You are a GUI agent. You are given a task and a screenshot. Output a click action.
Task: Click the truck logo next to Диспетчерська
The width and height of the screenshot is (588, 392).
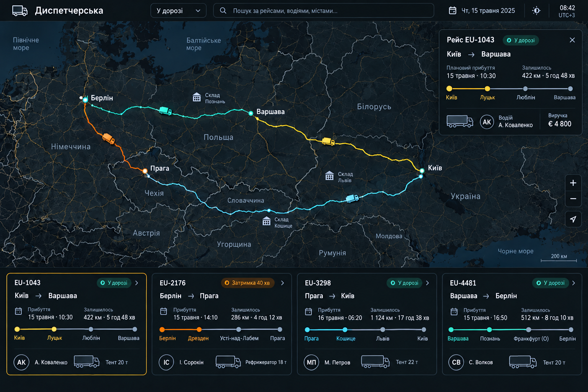pos(20,11)
